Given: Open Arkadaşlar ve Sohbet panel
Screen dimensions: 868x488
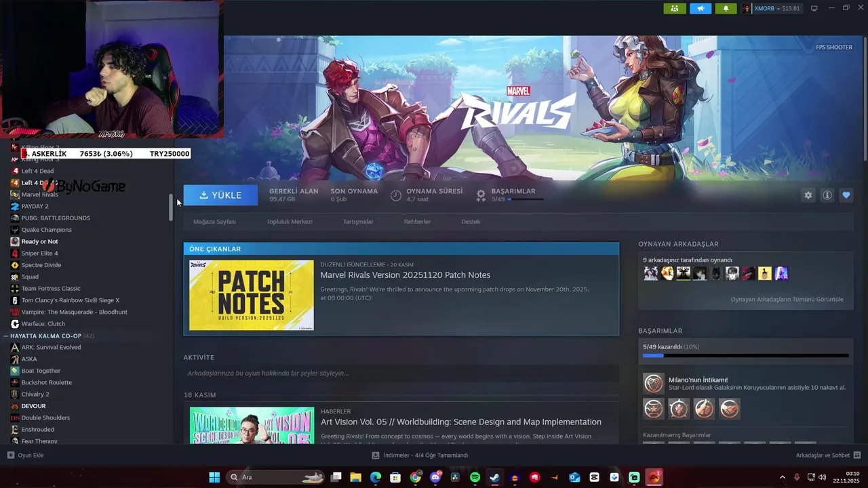Looking at the screenshot, I should (x=827, y=455).
